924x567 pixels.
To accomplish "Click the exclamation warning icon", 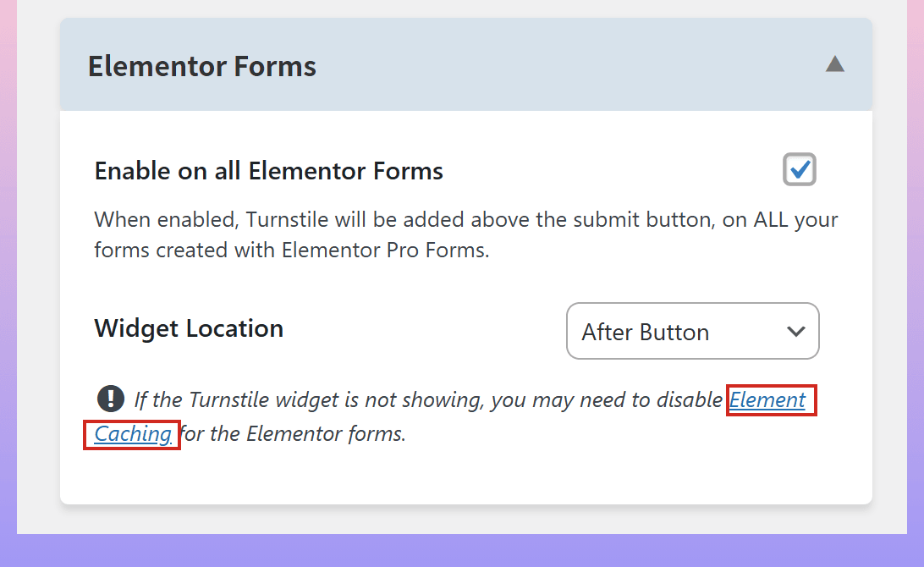I will click(110, 398).
